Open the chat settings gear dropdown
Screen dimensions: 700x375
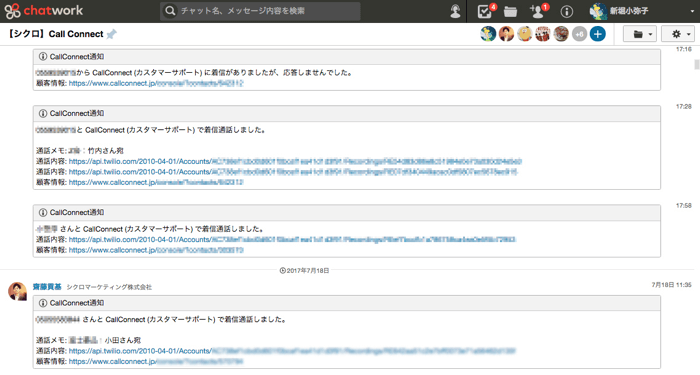coord(679,34)
